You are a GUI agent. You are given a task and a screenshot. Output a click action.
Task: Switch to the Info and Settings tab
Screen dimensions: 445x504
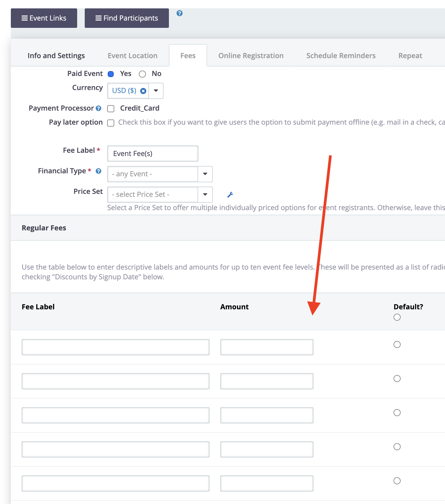[56, 56]
